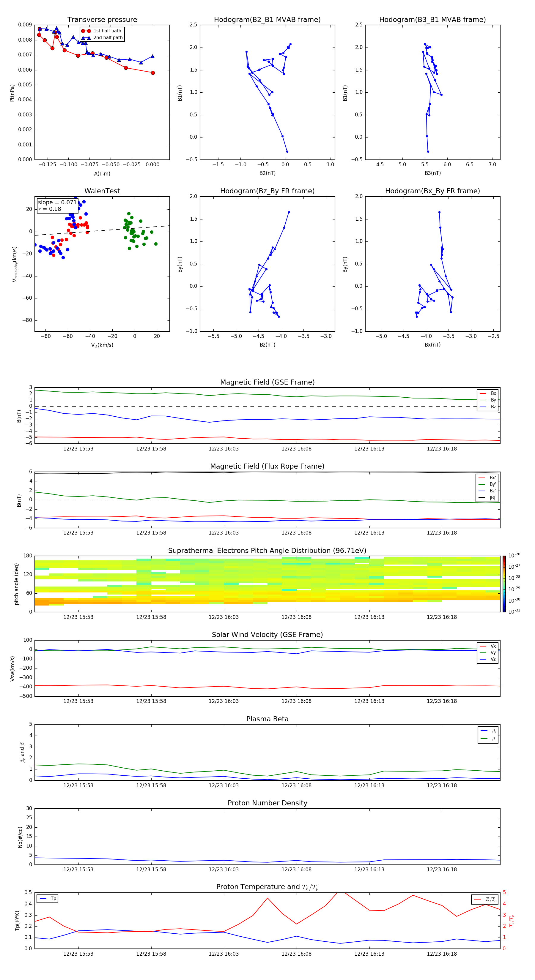
Task: Click '12/23 16:18' tick under proton temperature plot
Action: click(442, 954)
